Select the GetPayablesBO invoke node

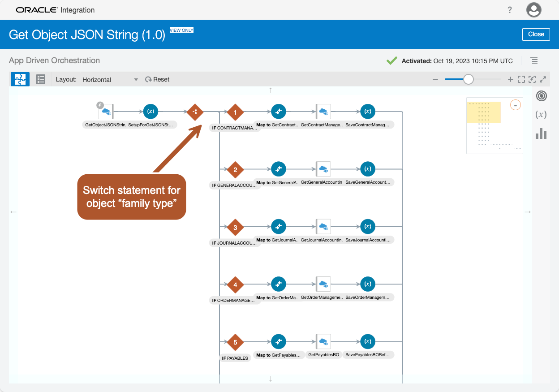pos(323,341)
